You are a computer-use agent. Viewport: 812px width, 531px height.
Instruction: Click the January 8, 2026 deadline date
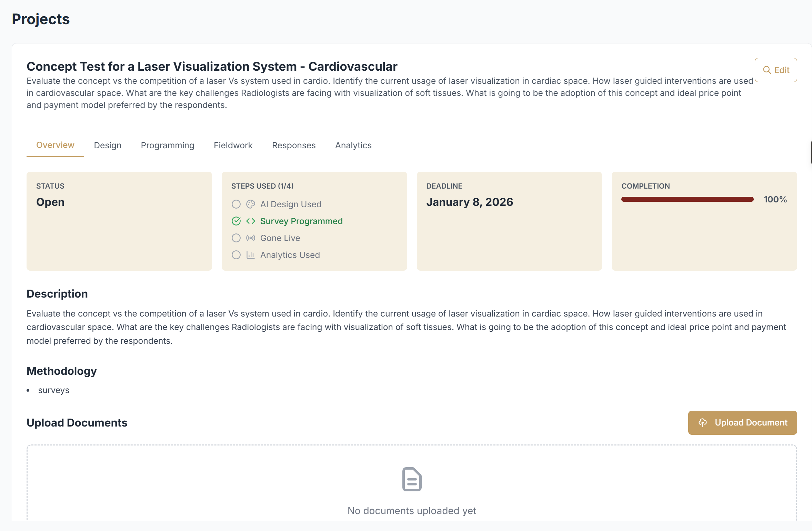(470, 202)
